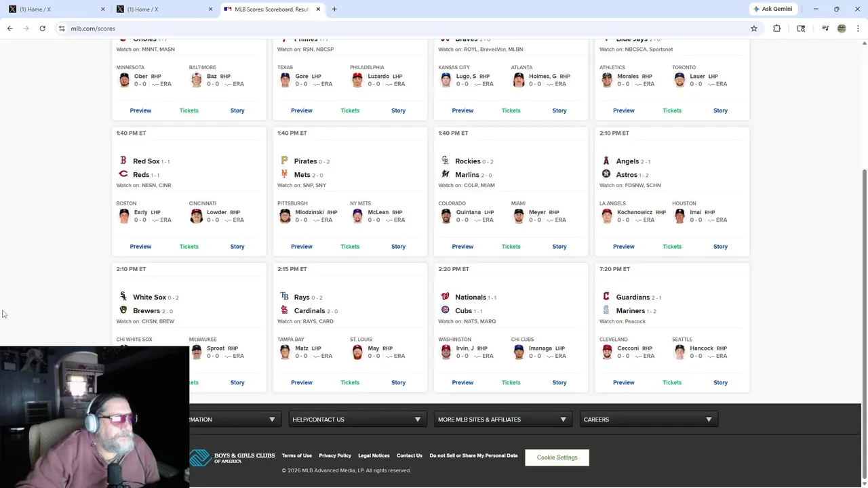Viewport: 868px width, 488px height.
Task: Open a new browser tab
Action: pos(334,9)
